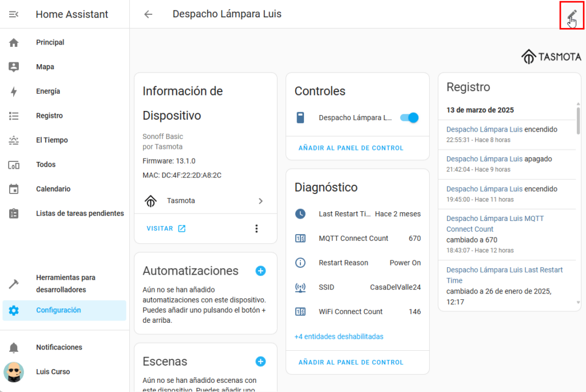Click Añadir al panel de control under Controles
The width and height of the screenshot is (586, 392).
coord(351,148)
